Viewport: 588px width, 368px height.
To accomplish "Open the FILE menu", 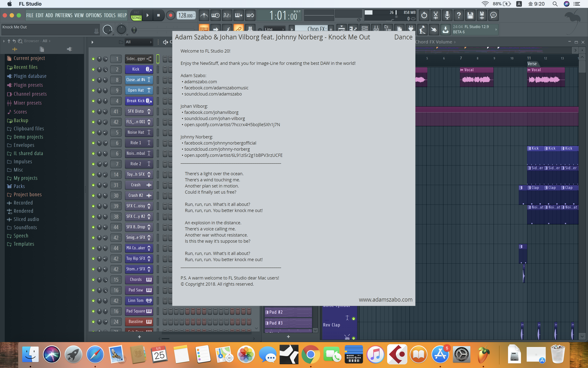I will (x=30, y=15).
